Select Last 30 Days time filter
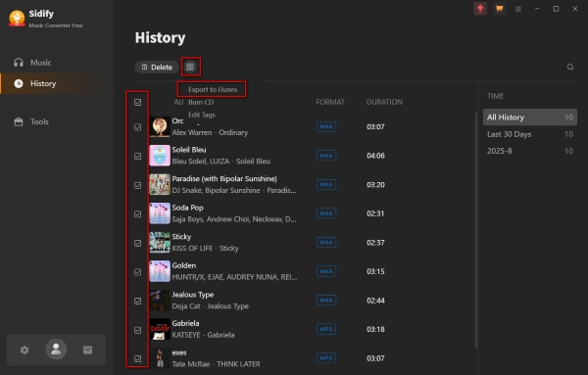 pyautogui.click(x=530, y=134)
